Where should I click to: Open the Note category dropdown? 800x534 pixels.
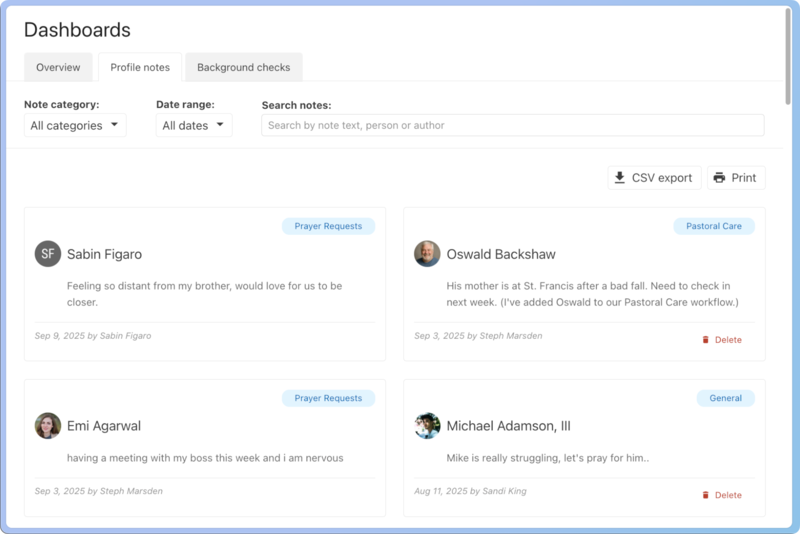(75, 125)
